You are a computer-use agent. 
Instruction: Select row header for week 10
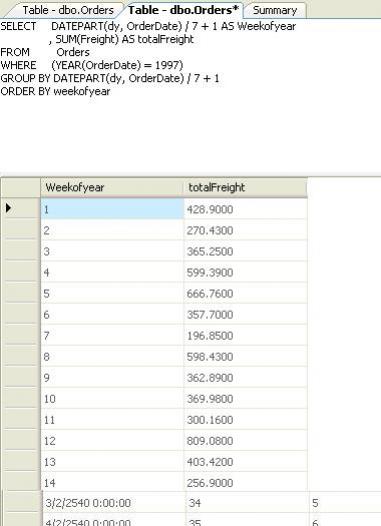(x=20, y=399)
